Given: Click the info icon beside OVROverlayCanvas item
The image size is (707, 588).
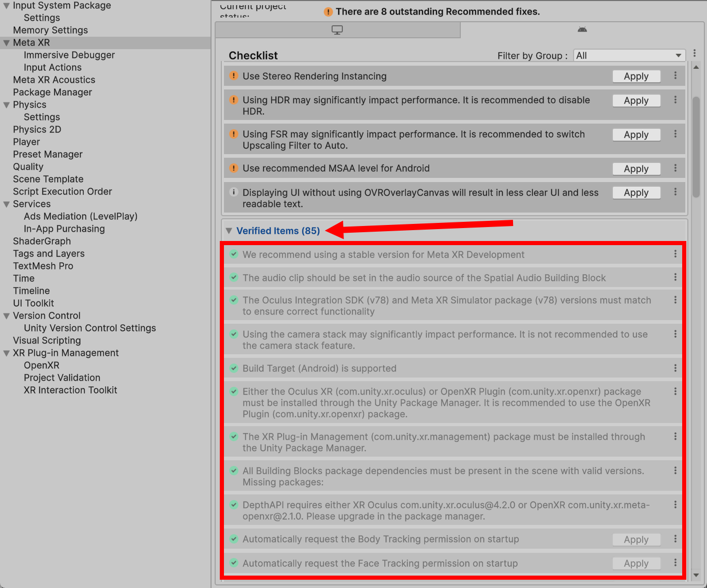Looking at the screenshot, I should pos(234,192).
